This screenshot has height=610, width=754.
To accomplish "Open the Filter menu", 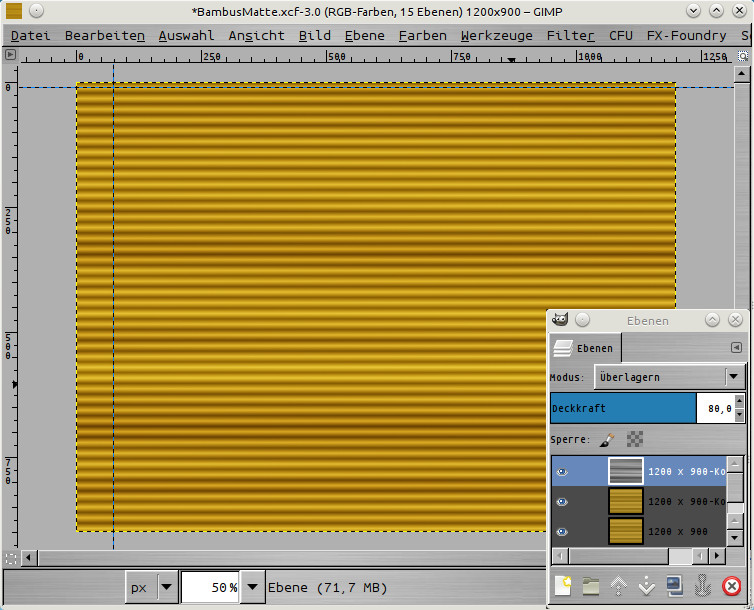I will [570, 35].
